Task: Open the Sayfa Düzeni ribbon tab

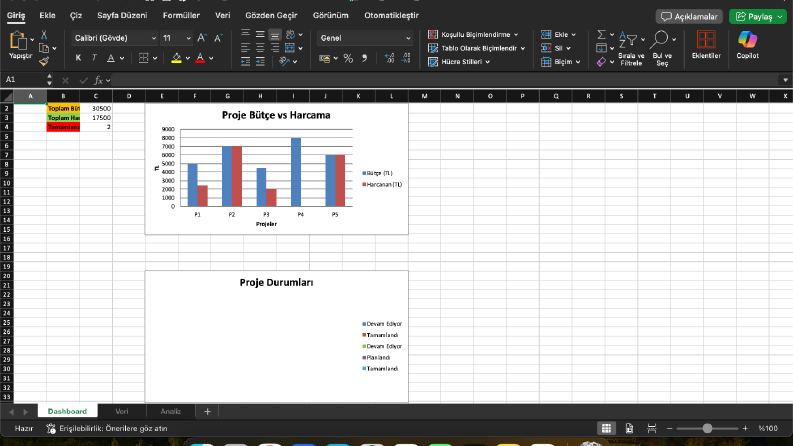Action: coord(122,15)
